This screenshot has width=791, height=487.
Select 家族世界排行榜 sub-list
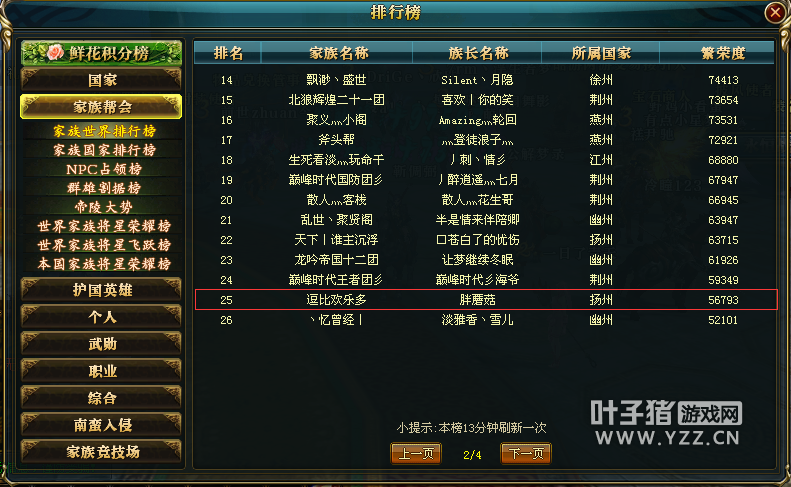pyautogui.click(x=104, y=131)
